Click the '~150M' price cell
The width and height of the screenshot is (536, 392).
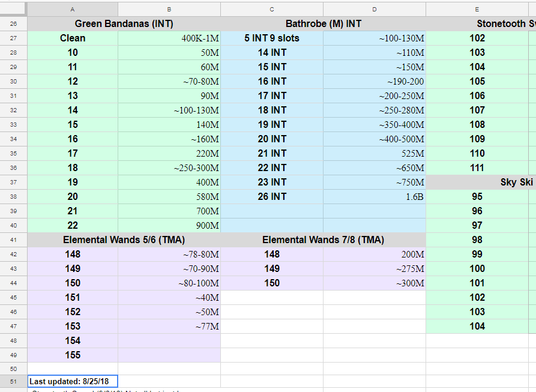[x=375, y=67]
